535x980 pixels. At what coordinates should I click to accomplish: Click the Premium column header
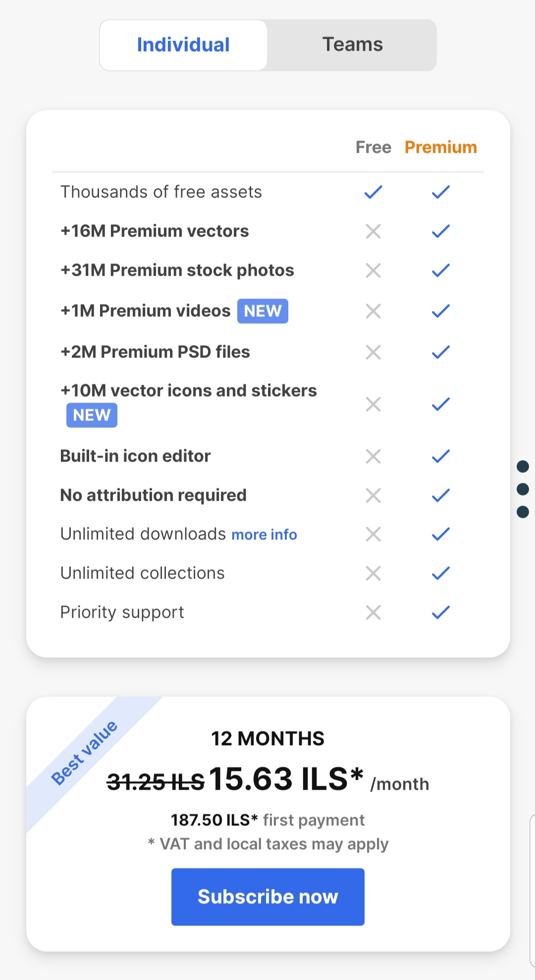coord(440,147)
